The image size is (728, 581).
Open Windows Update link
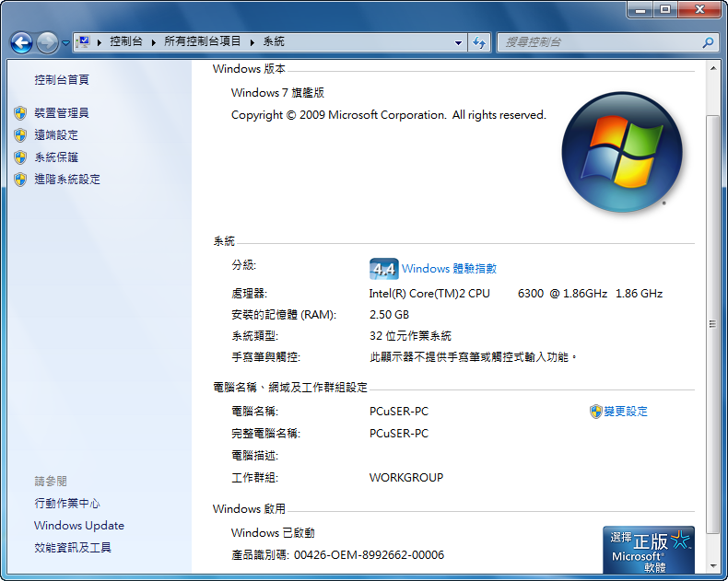[79, 526]
